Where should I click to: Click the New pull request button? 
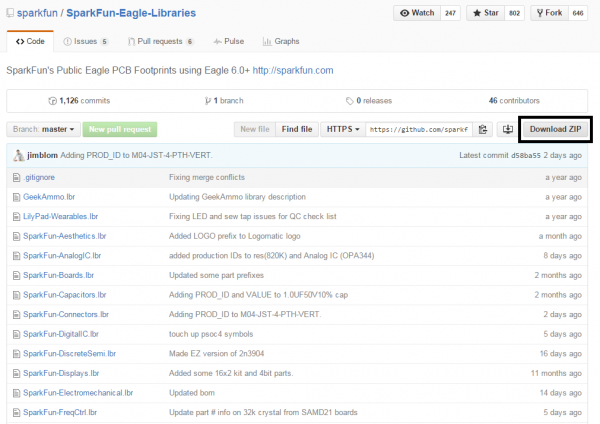[120, 129]
